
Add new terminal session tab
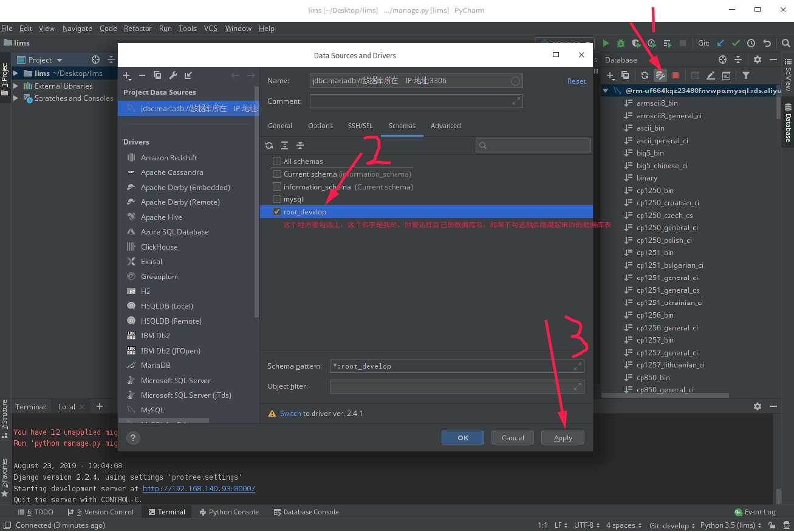(100, 406)
